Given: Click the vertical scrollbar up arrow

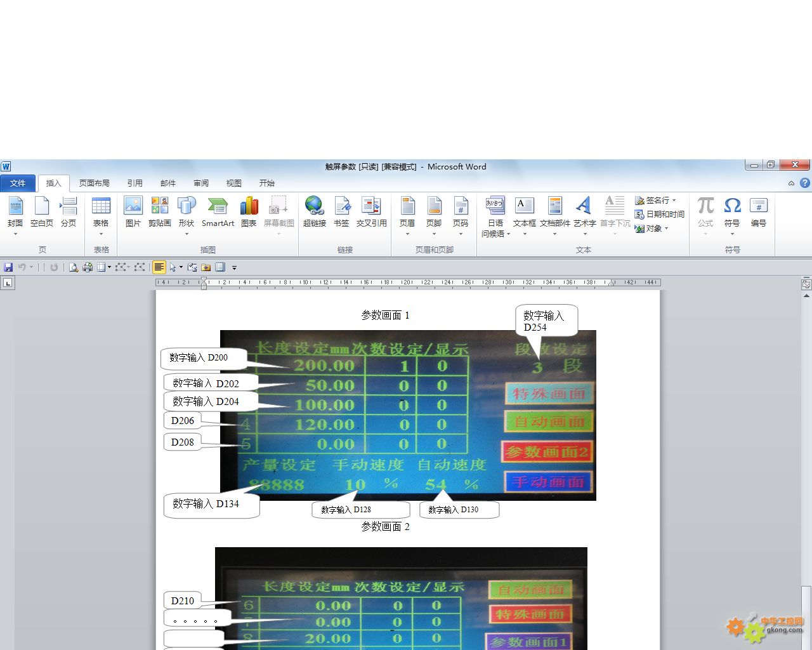Looking at the screenshot, I should 806,295.
